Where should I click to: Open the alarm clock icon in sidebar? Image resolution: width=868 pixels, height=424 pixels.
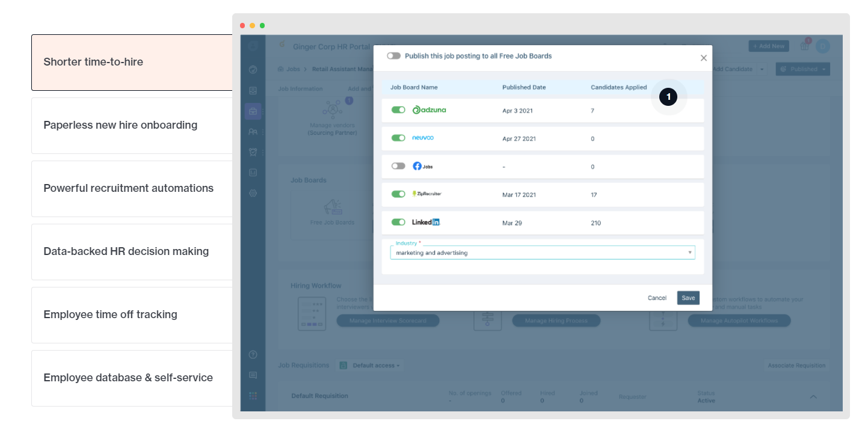coord(253,152)
